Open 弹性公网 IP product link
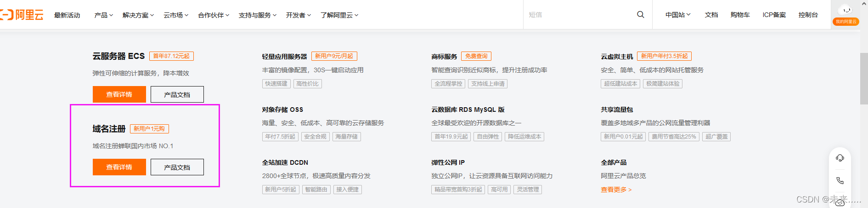Screen dimensions: 868x208 [448, 162]
